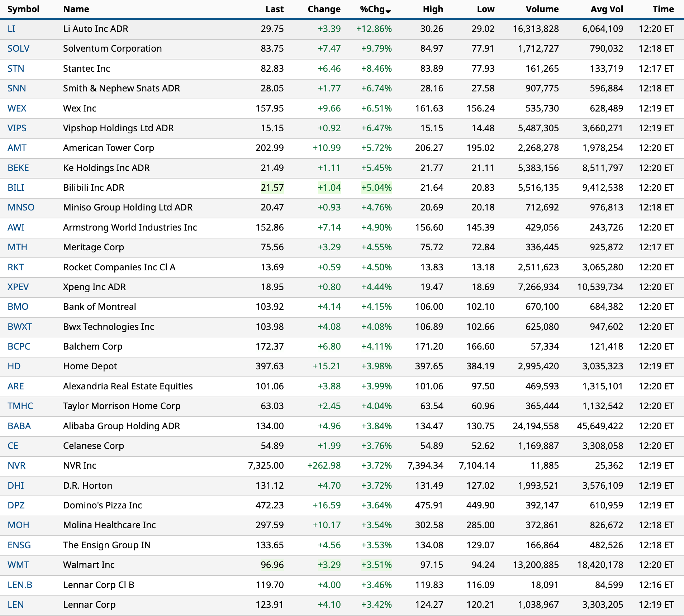
Task: Open the LI ticker symbol link
Action: 11,29
